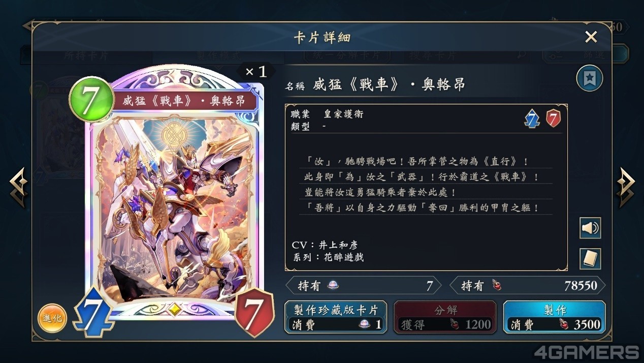The width and height of the screenshot is (644, 363).
Task: Close the 卡片詳細 dialog
Action: (x=591, y=37)
